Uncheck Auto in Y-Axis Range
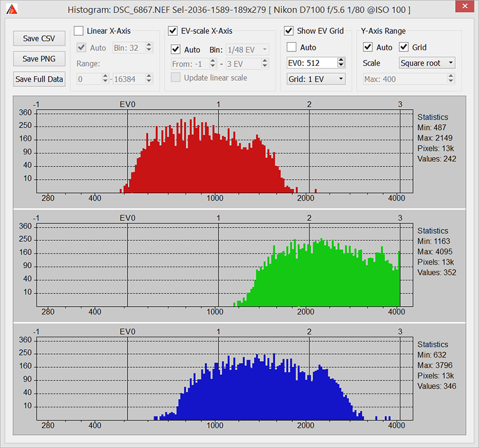The width and height of the screenshot is (479, 448). tap(368, 47)
